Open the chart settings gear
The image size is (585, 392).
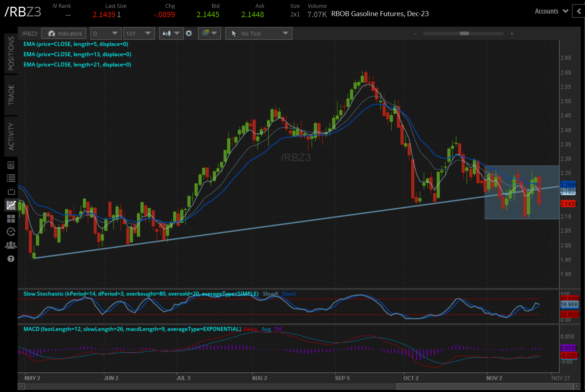(189, 33)
